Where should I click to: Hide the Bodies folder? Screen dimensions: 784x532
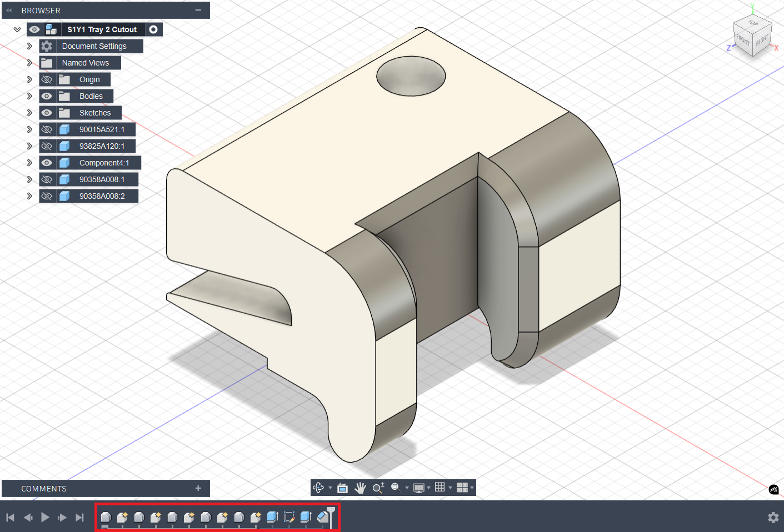click(47, 96)
